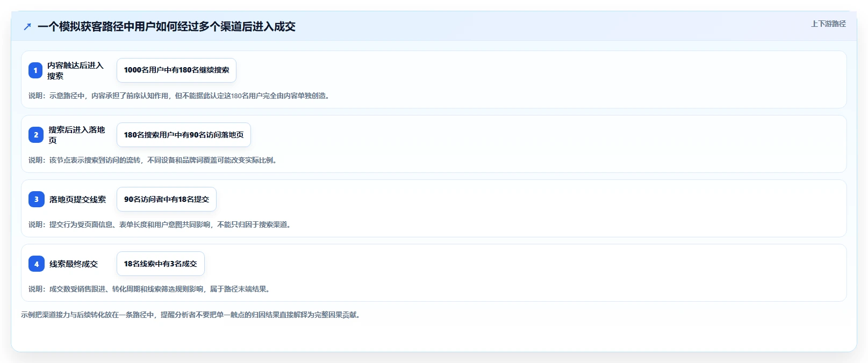The width and height of the screenshot is (868, 363).
Task: Click the 上下游路径 label
Action: [828, 24]
